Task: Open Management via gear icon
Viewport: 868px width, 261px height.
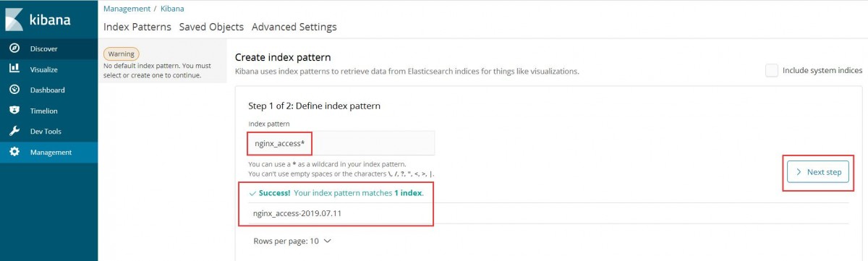Action: coord(14,152)
